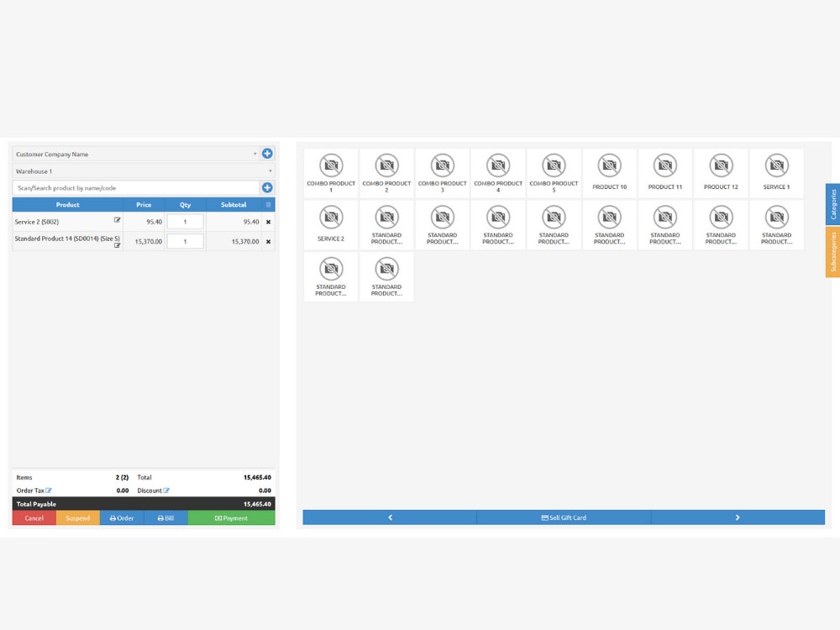Screen dimensions: 840x630
Task: Select Product 10 tile
Action: [610, 173]
